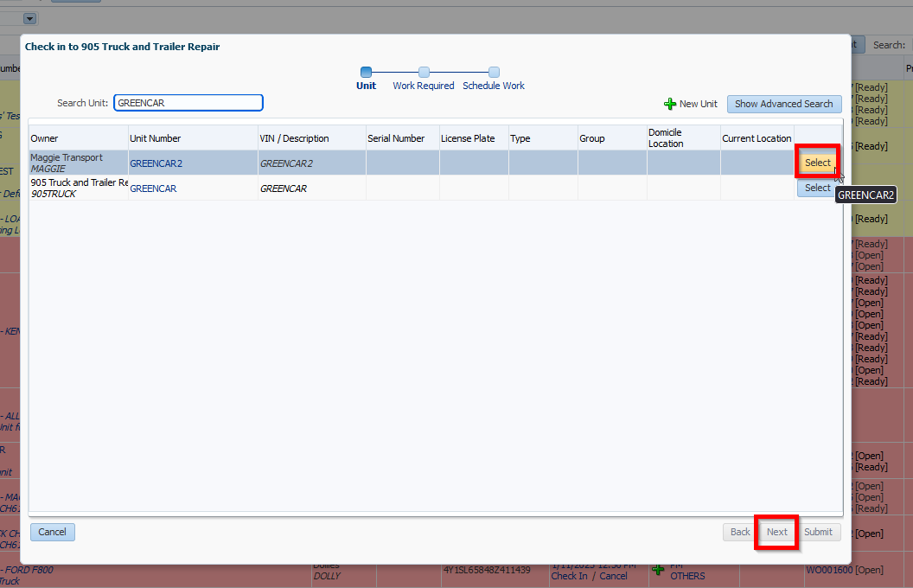Click Check In link in background row

click(x=569, y=576)
